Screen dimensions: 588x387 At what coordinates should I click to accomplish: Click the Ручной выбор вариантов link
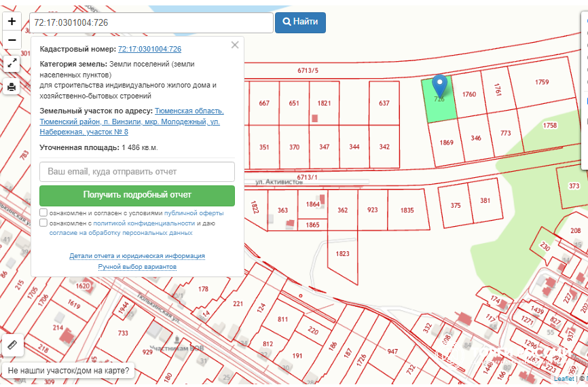pos(137,267)
